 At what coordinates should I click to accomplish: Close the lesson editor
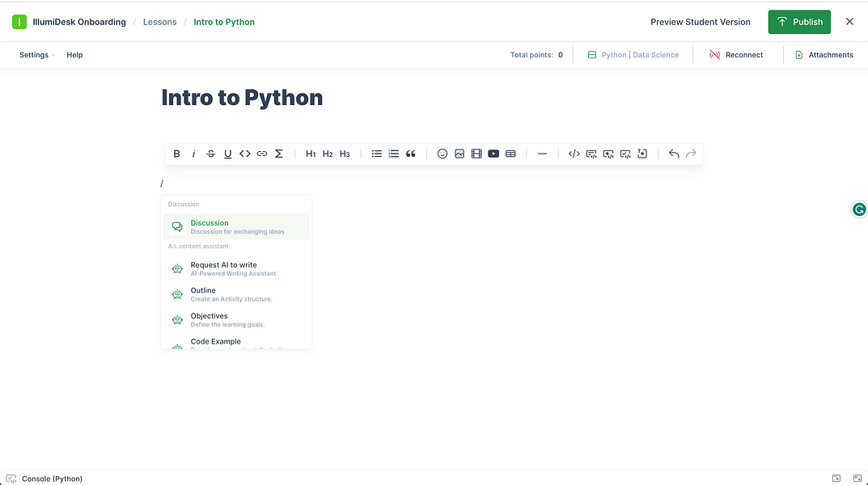[849, 22]
